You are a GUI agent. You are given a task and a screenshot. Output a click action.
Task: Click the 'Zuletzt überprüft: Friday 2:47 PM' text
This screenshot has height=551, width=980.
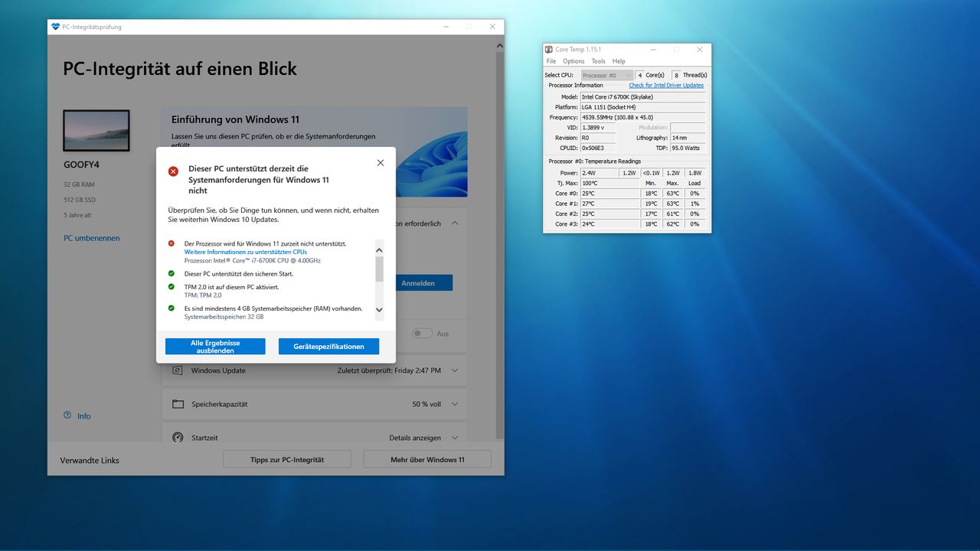point(389,370)
